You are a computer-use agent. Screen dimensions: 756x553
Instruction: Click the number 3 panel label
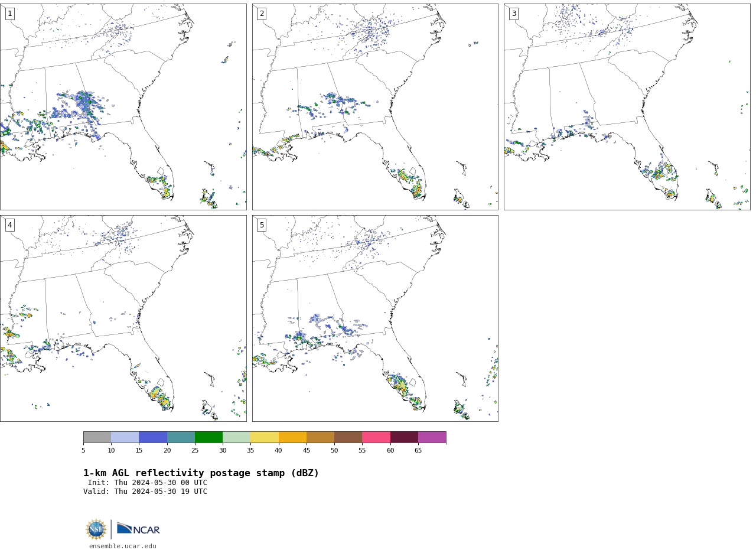[x=514, y=14]
